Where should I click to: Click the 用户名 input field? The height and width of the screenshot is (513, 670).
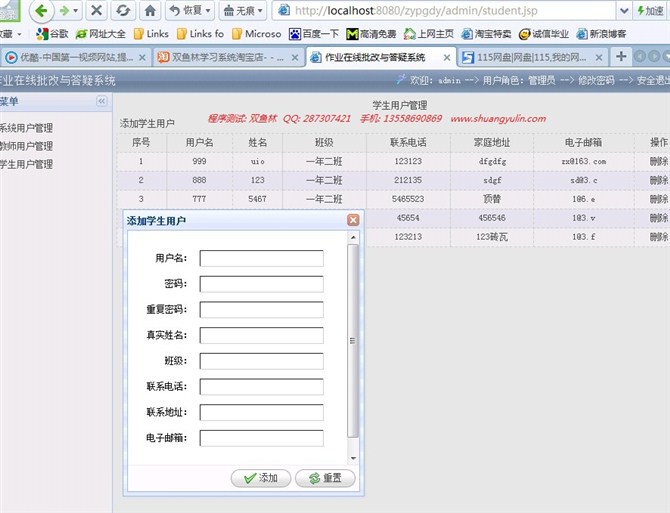[x=262, y=258]
